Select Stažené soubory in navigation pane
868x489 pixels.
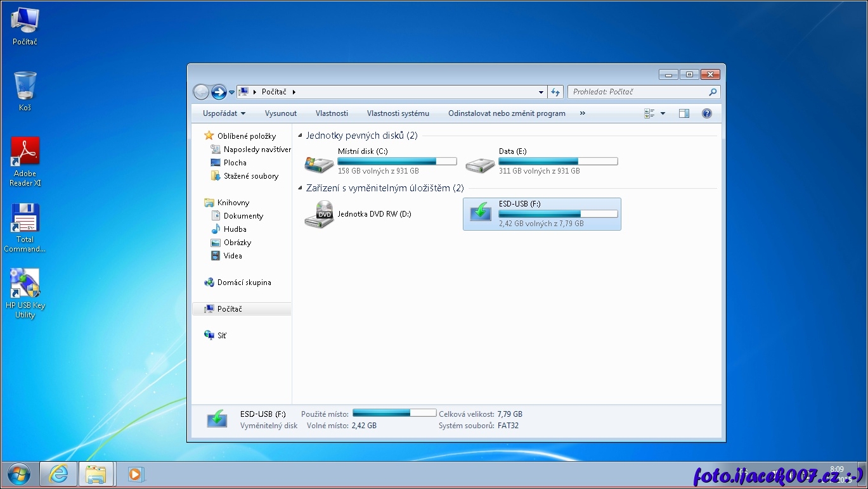(x=250, y=176)
